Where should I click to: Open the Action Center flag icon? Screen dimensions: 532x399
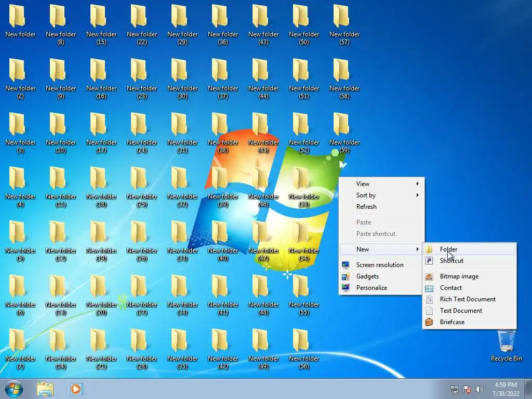point(467,389)
